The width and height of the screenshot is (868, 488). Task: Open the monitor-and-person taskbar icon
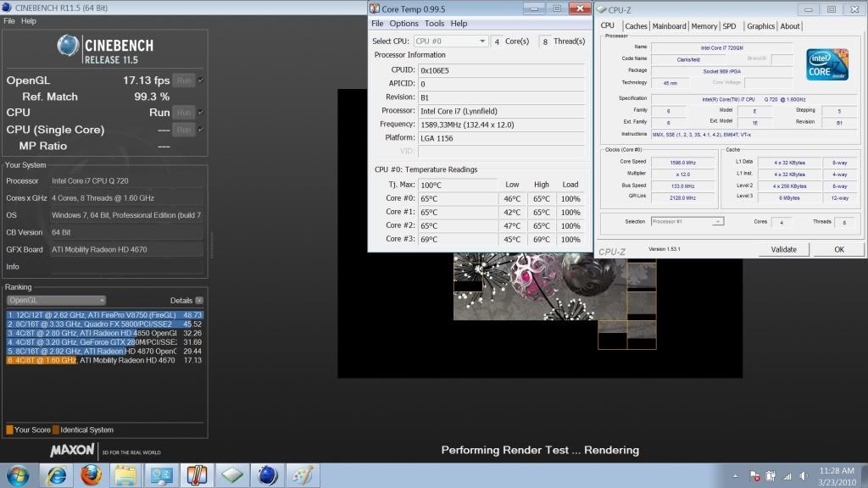[x=161, y=475]
